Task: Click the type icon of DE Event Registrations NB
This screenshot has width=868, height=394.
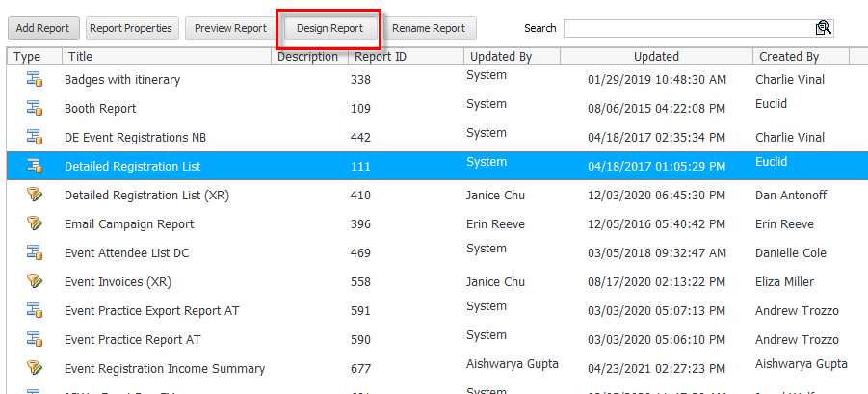Action: coord(35,137)
